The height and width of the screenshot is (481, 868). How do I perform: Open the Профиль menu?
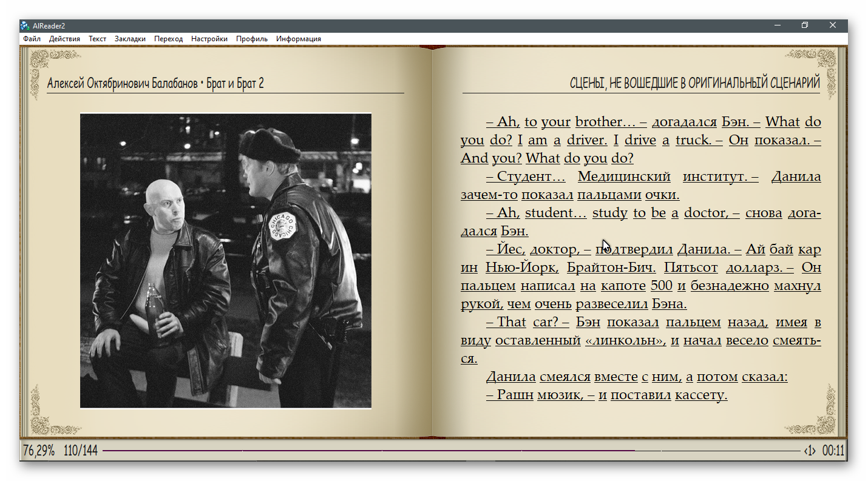251,39
